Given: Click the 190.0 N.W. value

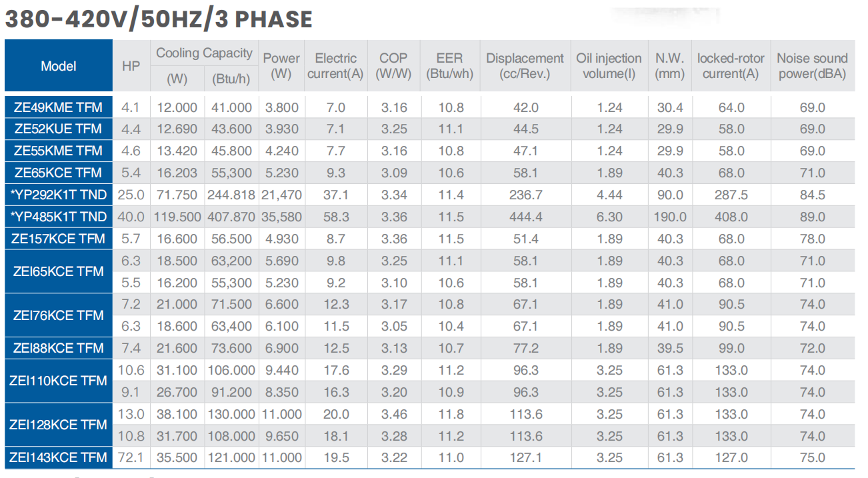Looking at the screenshot, I should click(x=670, y=217).
